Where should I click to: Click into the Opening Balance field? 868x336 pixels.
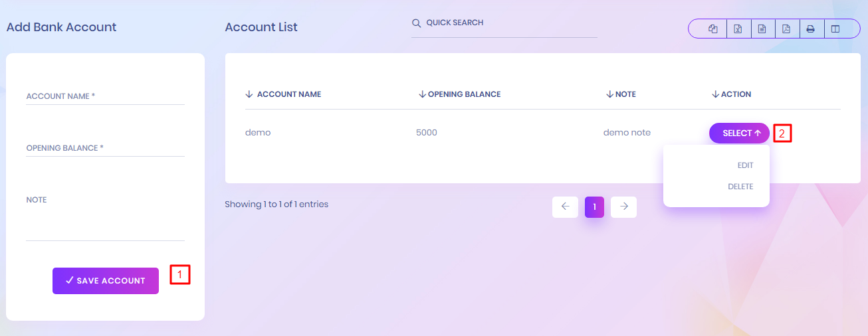click(105, 149)
